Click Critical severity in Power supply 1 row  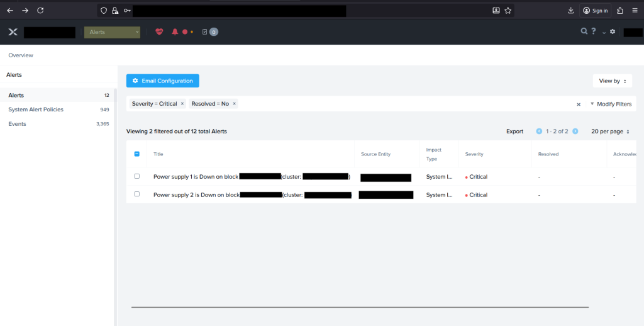[477, 177]
